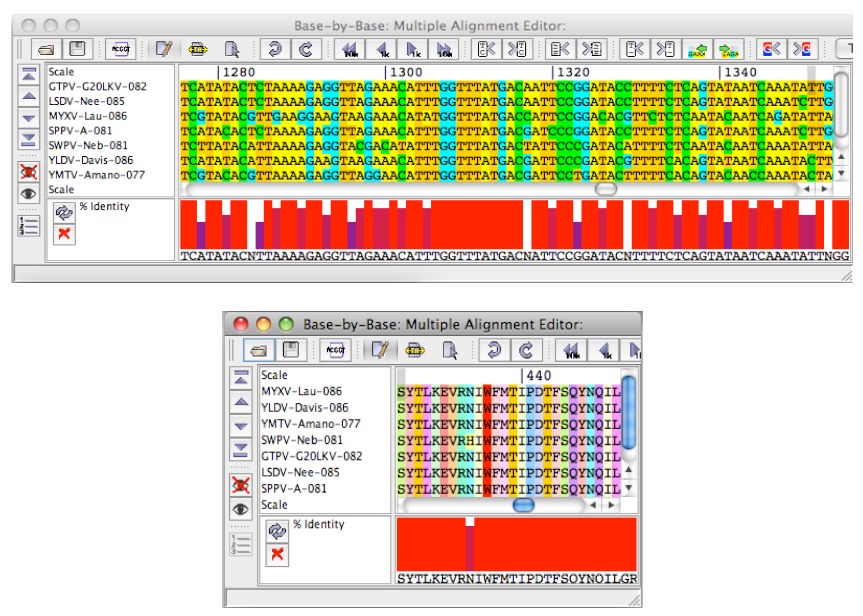The width and height of the screenshot is (863, 616).
Task: Click the green left-arrow colored sequence icon
Action: 697,49
